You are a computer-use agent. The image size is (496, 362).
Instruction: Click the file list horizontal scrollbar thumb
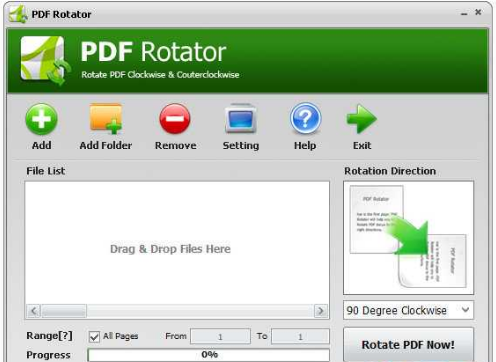click(x=64, y=311)
